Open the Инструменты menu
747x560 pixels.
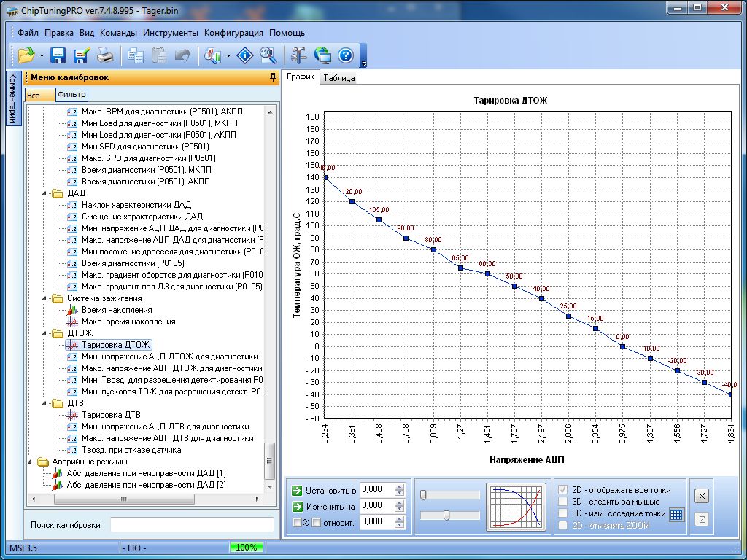click(x=170, y=33)
